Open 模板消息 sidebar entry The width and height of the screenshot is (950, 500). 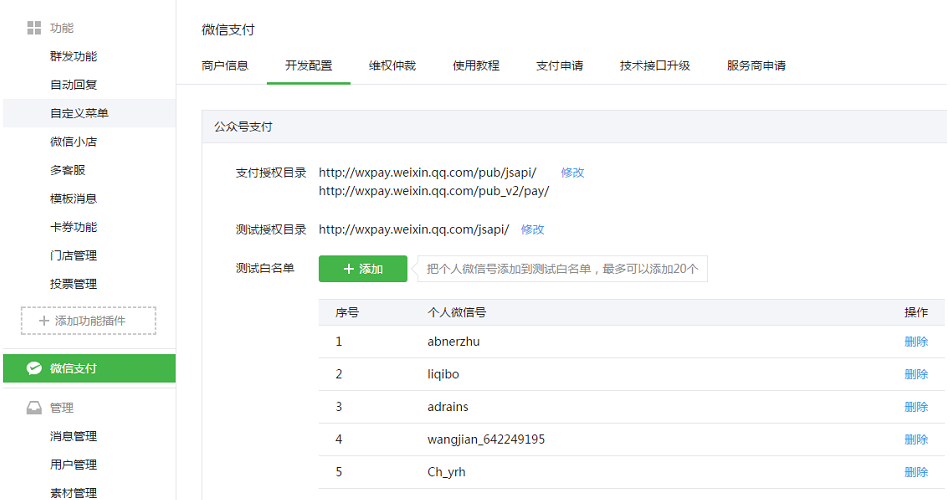pos(73,199)
